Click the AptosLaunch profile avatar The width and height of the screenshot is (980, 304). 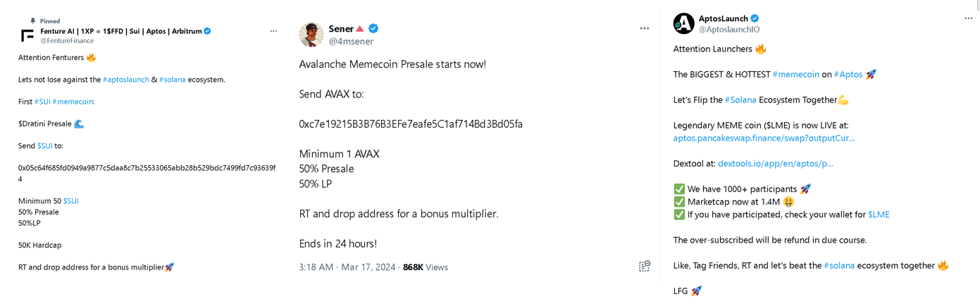[683, 23]
